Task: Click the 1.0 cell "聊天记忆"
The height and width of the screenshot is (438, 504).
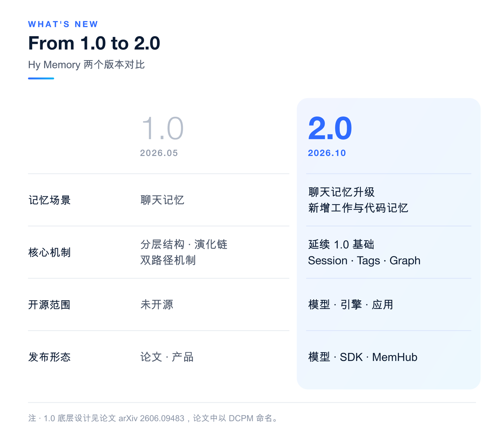Action: (162, 200)
